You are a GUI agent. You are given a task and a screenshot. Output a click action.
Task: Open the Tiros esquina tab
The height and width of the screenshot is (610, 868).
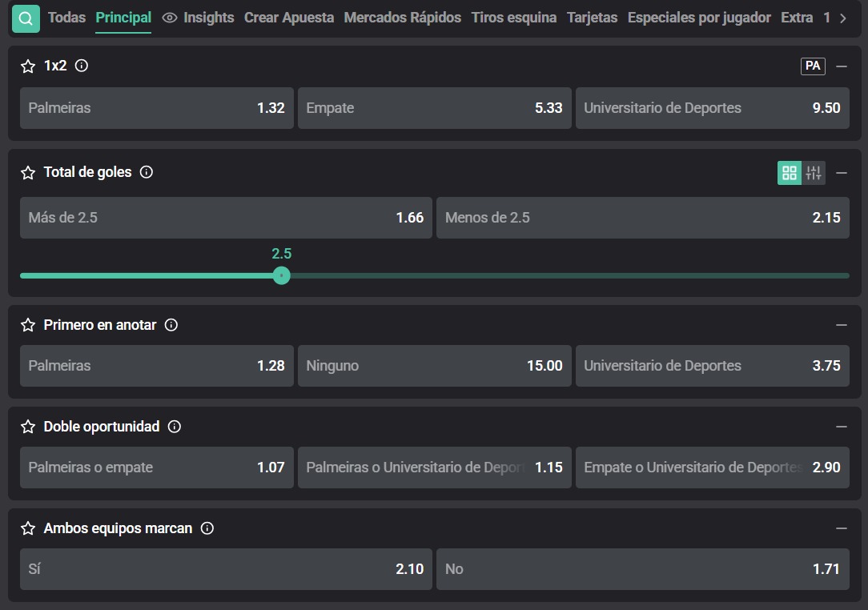tap(514, 18)
